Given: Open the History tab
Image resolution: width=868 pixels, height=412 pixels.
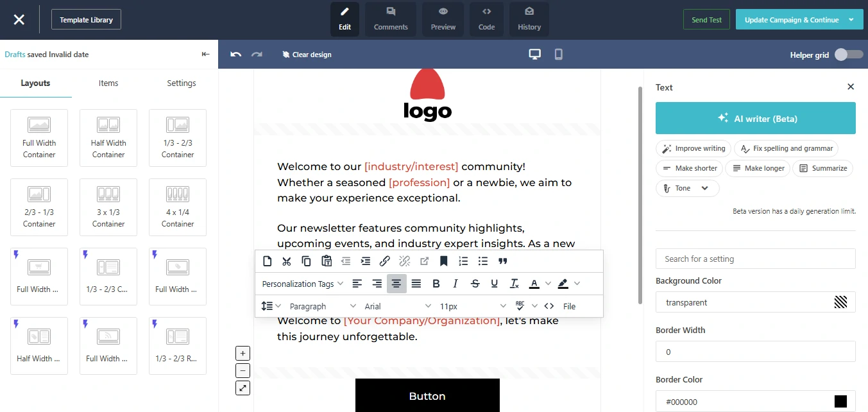Looking at the screenshot, I should pyautogui.click(x=529, y=19).
